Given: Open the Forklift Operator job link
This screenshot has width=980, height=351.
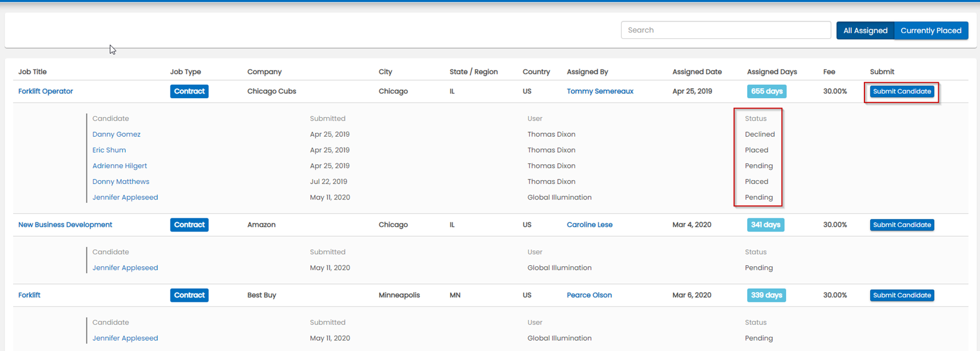Looking at the screenshot, I should click(46, 91).
